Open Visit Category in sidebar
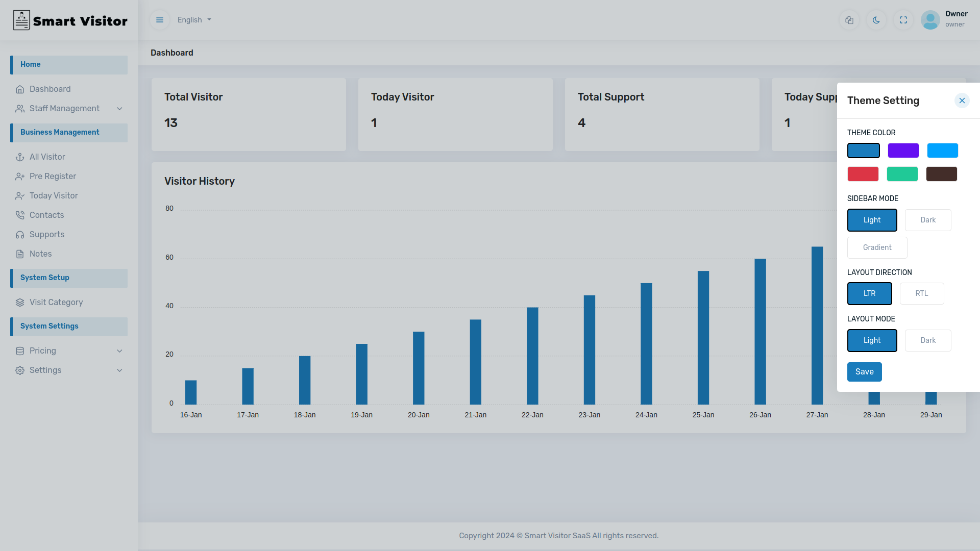980x551 pixels. pyautogui.click(x=56, y=303)
